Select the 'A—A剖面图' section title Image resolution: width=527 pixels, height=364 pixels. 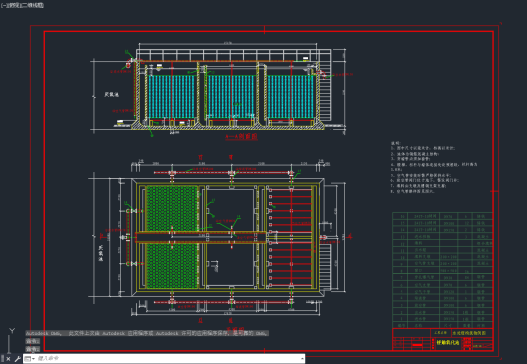tap(241, 136)
